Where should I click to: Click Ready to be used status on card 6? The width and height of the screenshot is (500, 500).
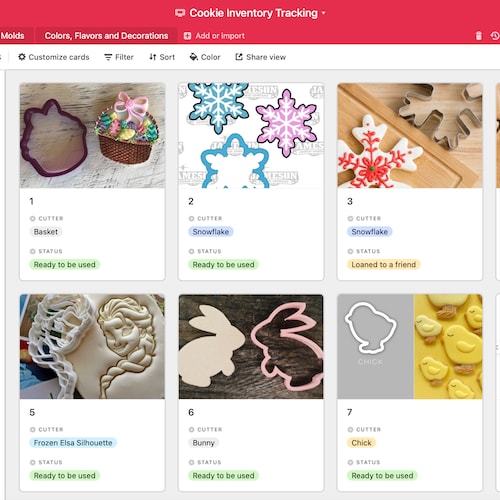223,476
